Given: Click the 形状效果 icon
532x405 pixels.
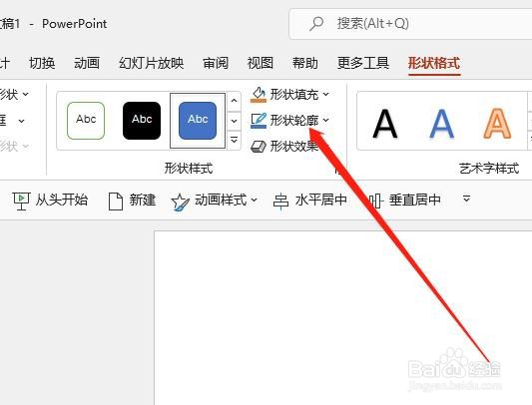Looking at the screenshot, I should click(259, 147).
